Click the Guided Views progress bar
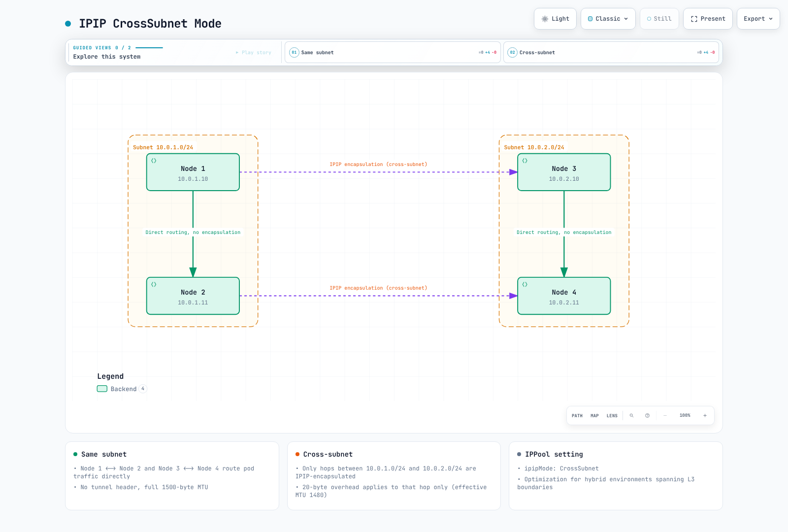The height and width of the screenshot is (532, 788). 149,48
